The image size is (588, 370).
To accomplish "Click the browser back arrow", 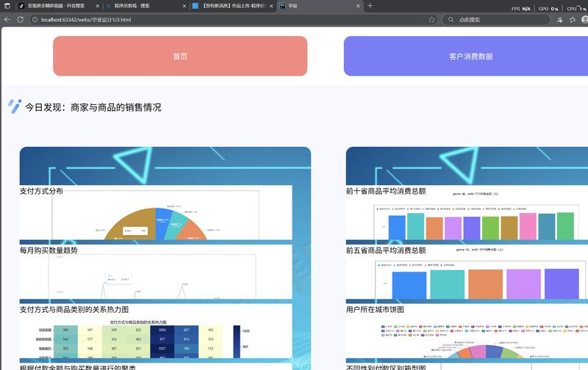I will (7, 20).
